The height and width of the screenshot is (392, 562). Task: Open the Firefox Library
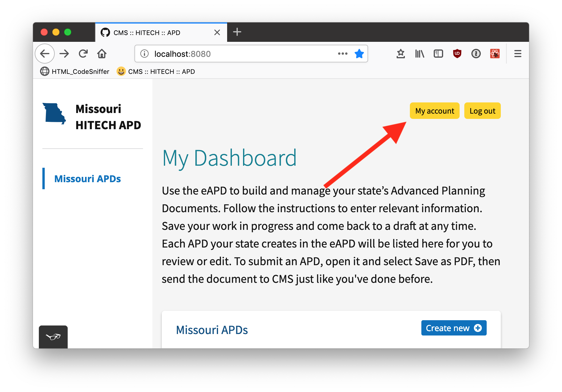point(420,54)
